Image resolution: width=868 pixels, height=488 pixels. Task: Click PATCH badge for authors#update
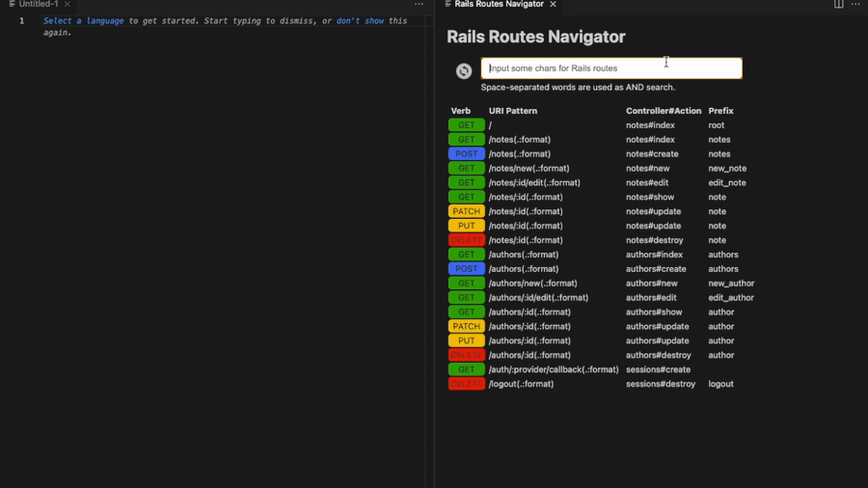pyautogui.click(x=466, y=326)
